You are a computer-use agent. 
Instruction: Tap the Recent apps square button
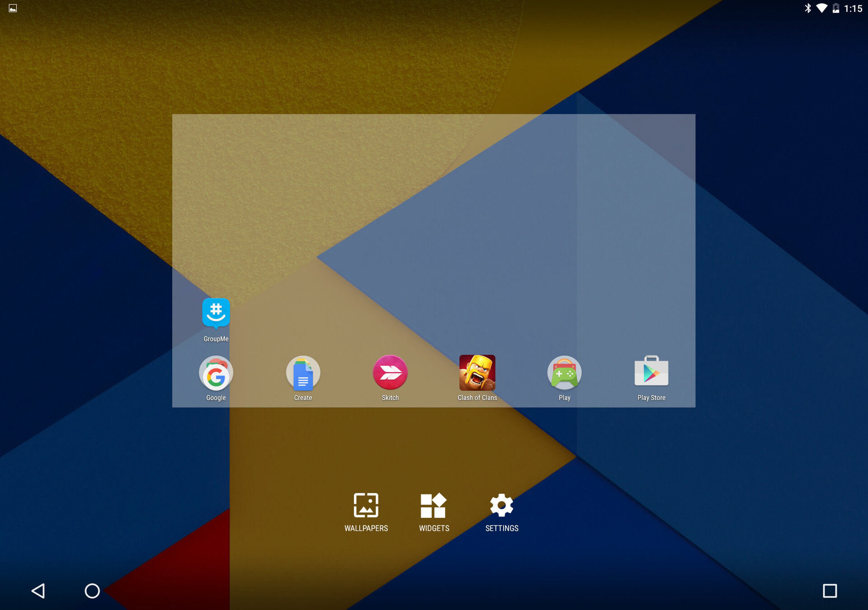(830, 591)
